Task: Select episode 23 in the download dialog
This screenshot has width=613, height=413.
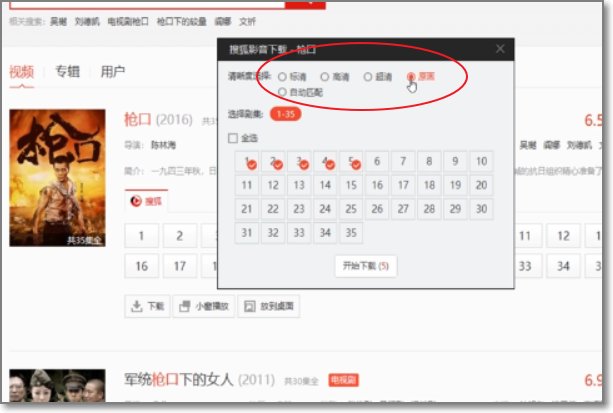Action: point(299,209)
